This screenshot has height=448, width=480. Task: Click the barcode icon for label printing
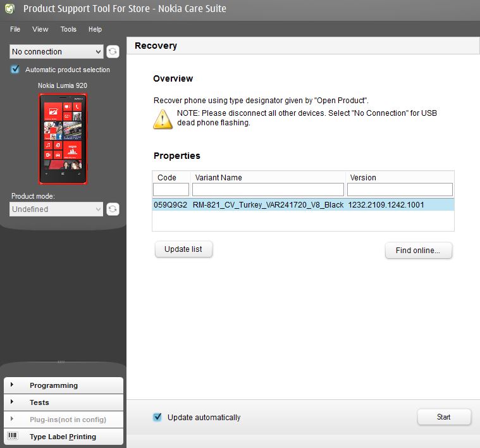(x=13, y=436)
